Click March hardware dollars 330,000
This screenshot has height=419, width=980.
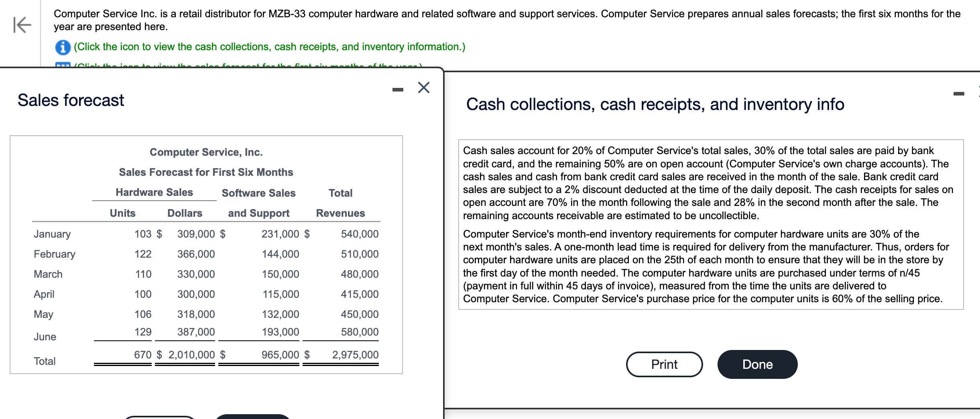point(196,274)
